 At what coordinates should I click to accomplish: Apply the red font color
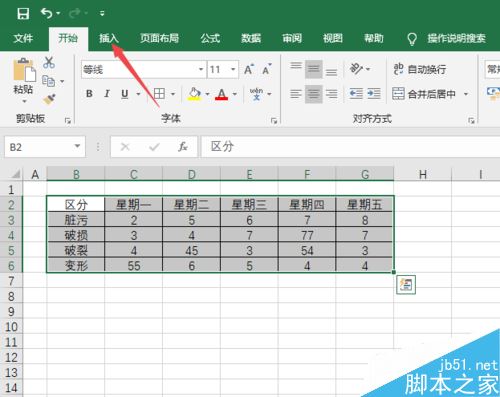pyautogui.click(x=221, y=94)
